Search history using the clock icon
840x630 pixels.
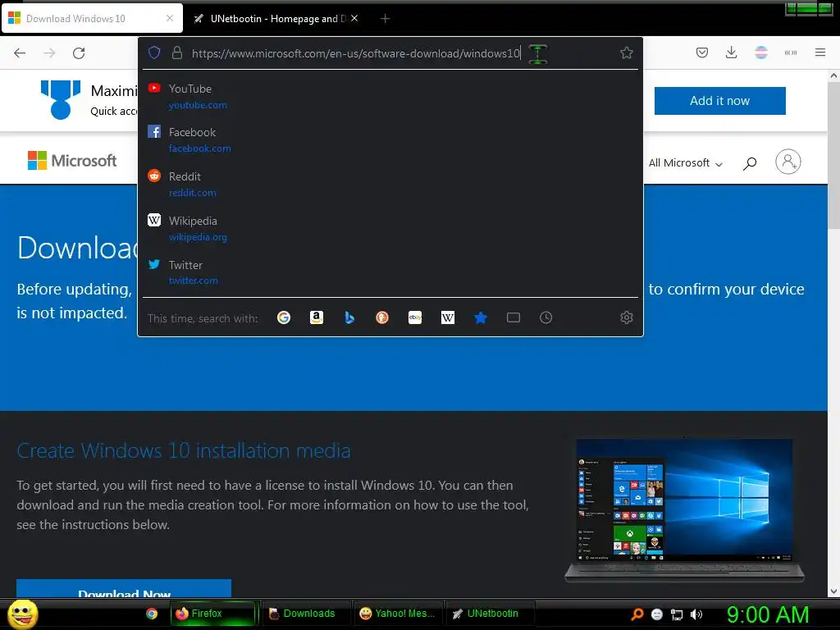coord(546,317)
